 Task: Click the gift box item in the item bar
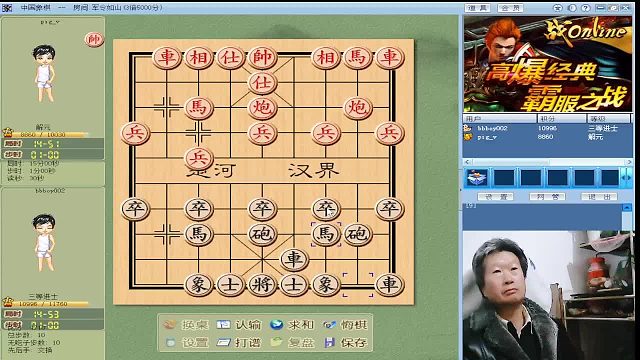click(x=477, y=178)
